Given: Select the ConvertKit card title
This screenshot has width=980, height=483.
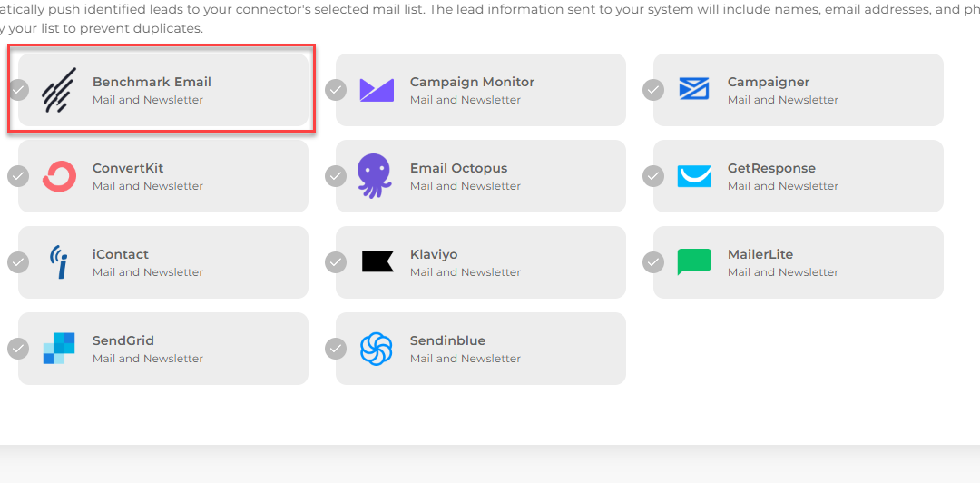Looking at the screenshot, I should [x=128, y=168].
